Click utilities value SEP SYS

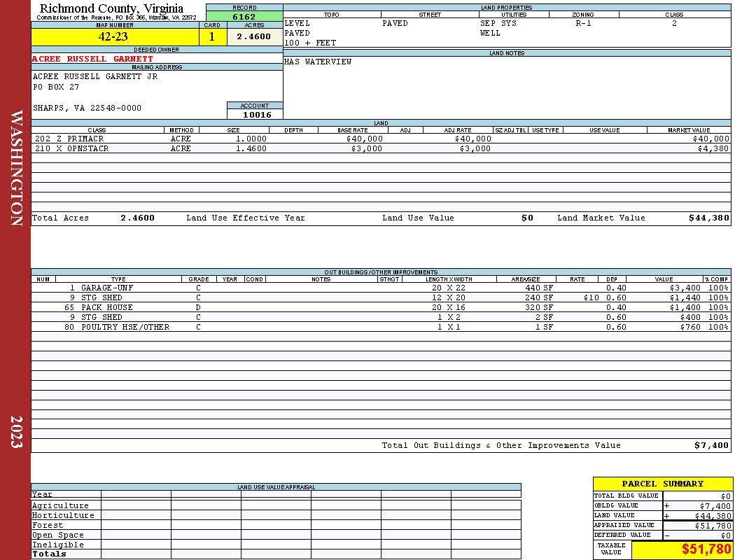pos(498,23)
